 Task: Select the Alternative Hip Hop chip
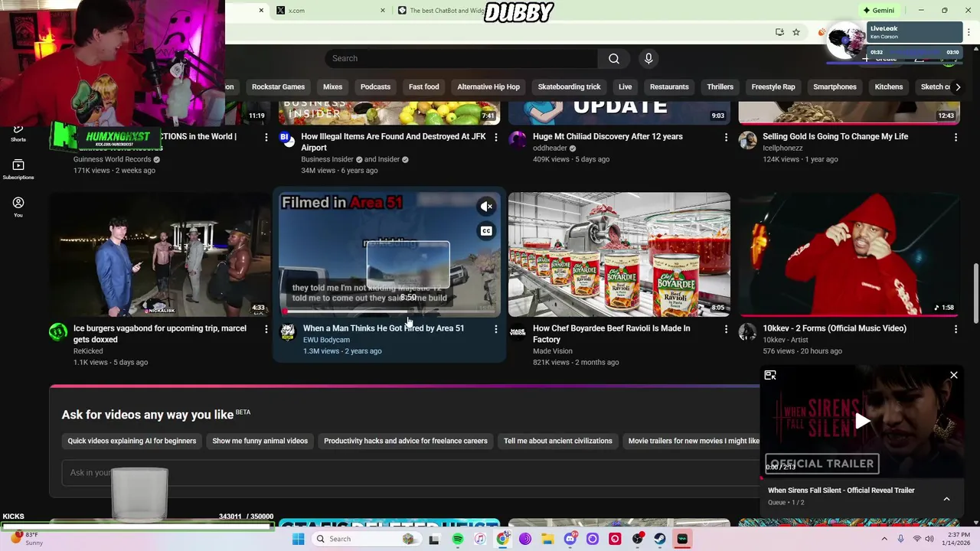488,86
